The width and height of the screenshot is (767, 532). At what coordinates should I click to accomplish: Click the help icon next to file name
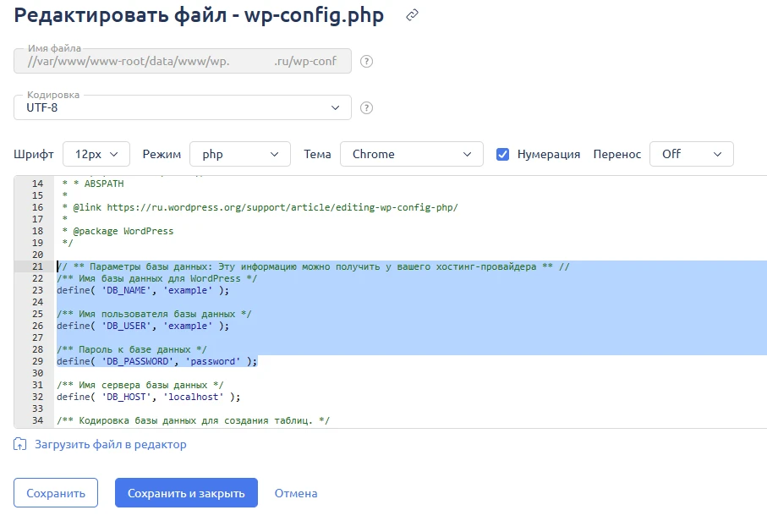pos(367,61)
